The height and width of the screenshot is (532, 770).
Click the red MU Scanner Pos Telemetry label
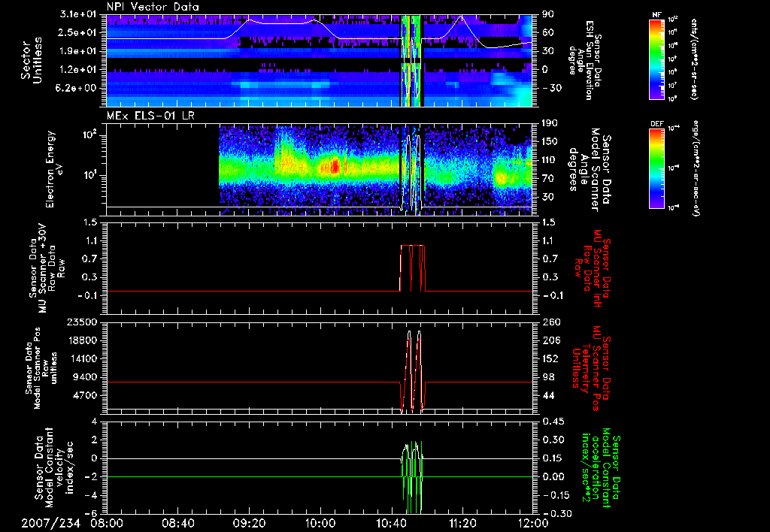(x=591, y=368)
